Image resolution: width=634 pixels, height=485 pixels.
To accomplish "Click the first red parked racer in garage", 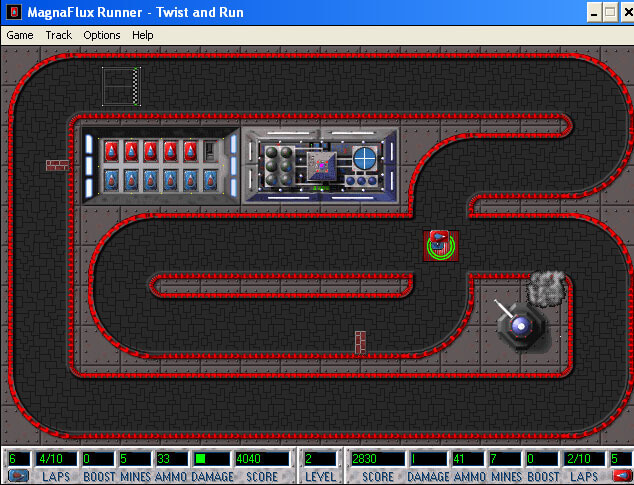I will tap(111, 151).
